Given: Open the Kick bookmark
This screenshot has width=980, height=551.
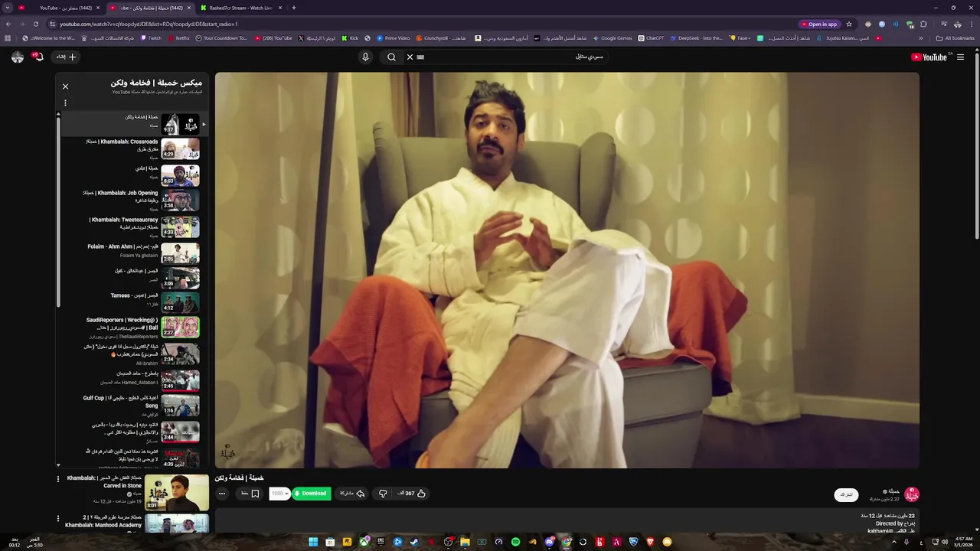Looking at the screenshot, I should point(350,37).
